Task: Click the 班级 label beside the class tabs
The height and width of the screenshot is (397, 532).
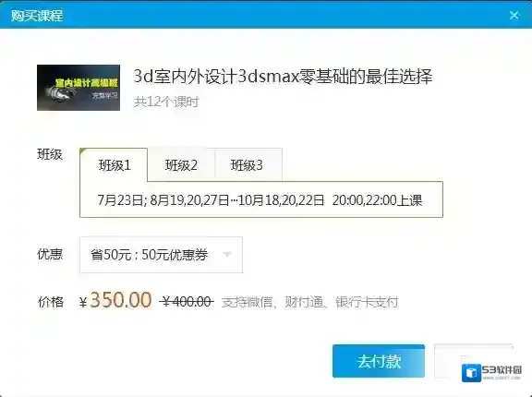Action: [x=50, y=154]
